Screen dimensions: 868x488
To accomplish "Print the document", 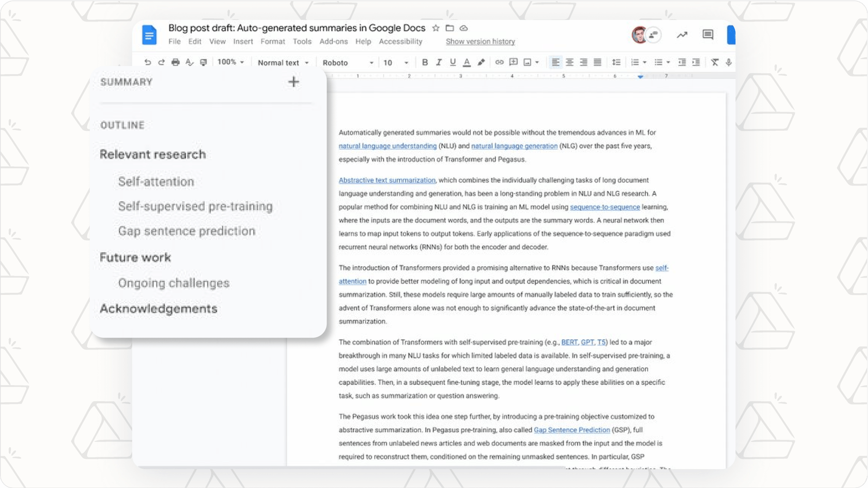I will tap(176, 62).
